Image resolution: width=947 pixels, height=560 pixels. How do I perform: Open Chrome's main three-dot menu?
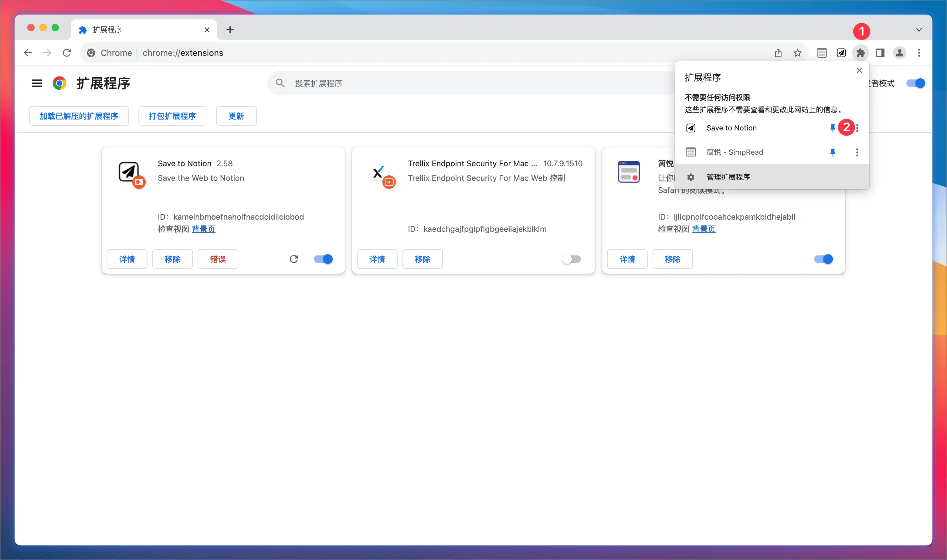919,53
